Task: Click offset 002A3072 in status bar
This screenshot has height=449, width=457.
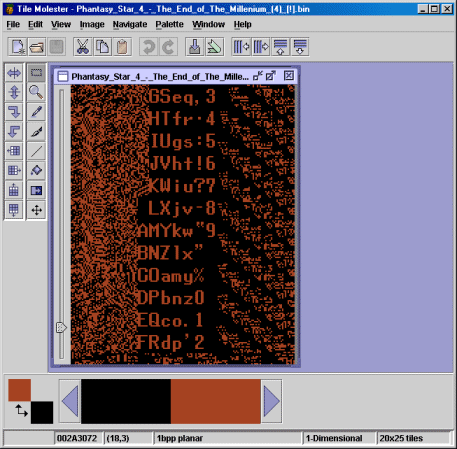Action: (x=77, y=438)
